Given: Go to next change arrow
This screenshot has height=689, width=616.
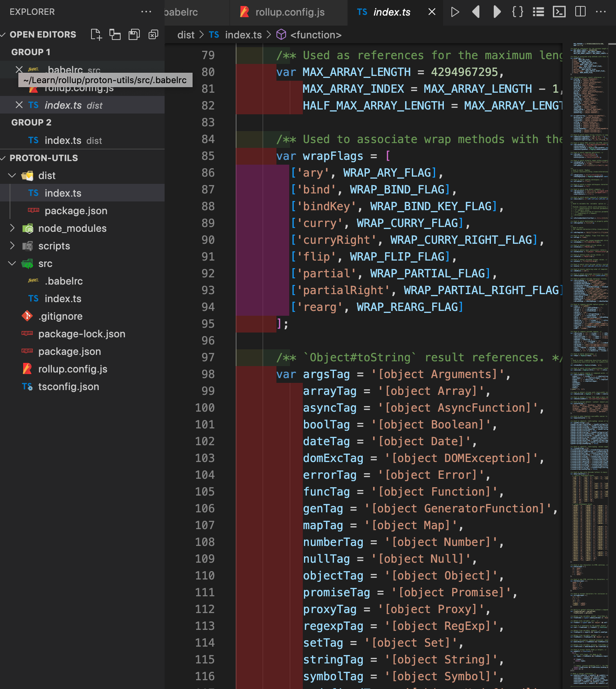Looking at the screenshot, I should pos(497,12).
